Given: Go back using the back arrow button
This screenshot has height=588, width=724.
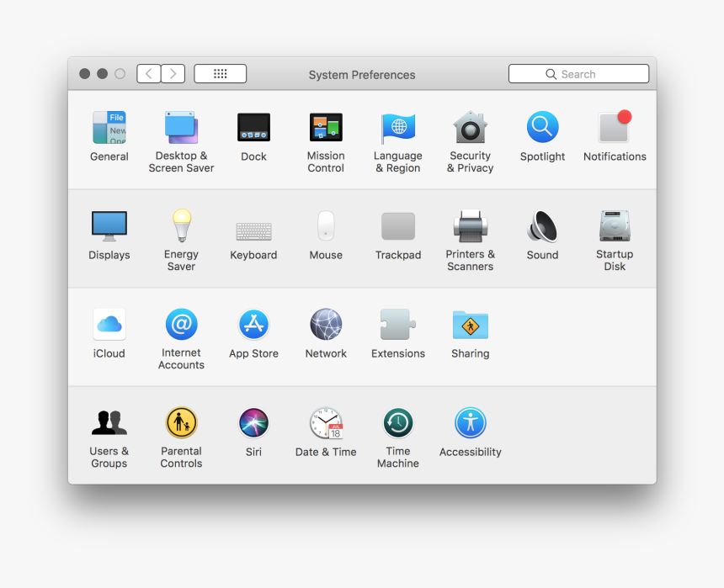Looking at the screenshot, I should (148, 73).
